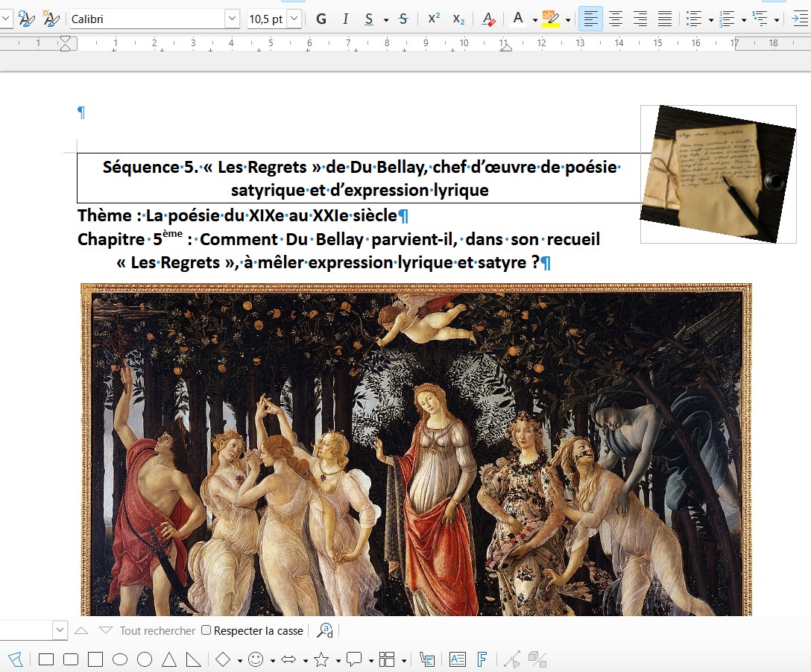
Task: Open underline style dropdown
Action: tap(386, 20)
